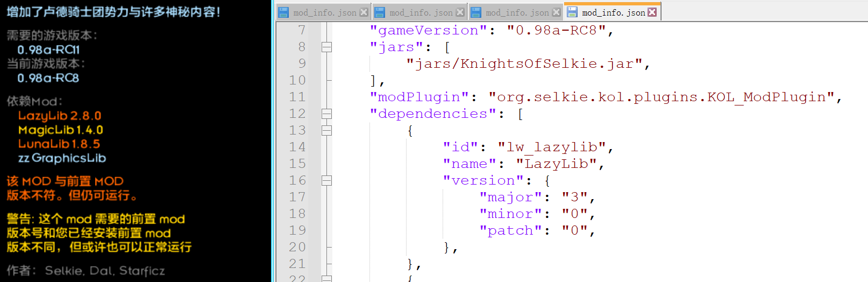Close the first mod_info.json tab
This screenshot has width=868, height=282.
pyautogui.click(x=364, y=12)
